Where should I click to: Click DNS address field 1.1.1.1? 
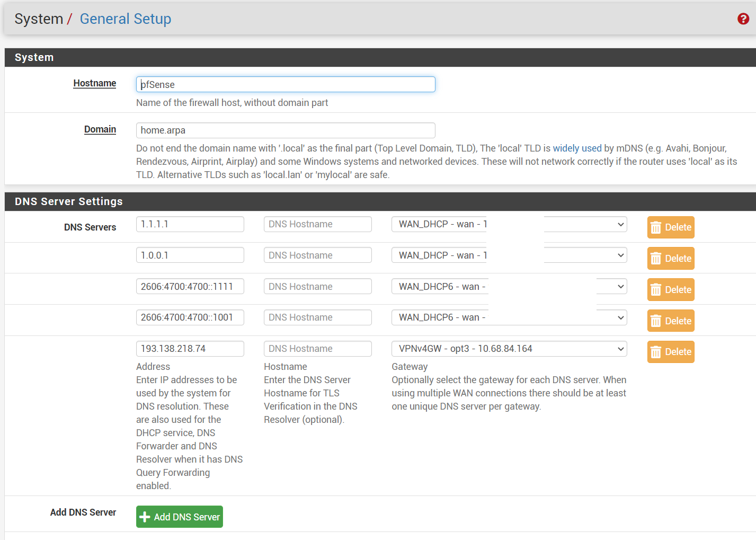point(190,224)
